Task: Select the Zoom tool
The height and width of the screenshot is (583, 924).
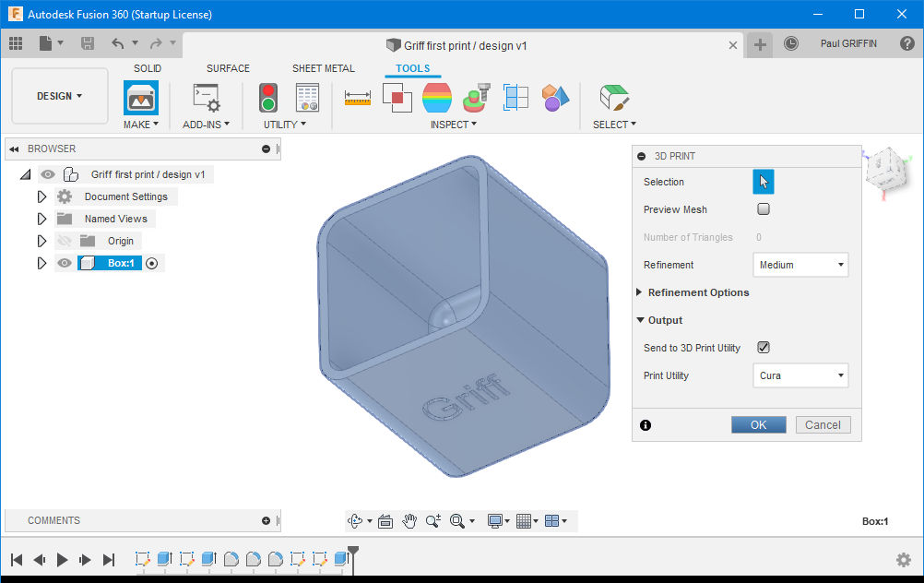Action: point(433,521)
